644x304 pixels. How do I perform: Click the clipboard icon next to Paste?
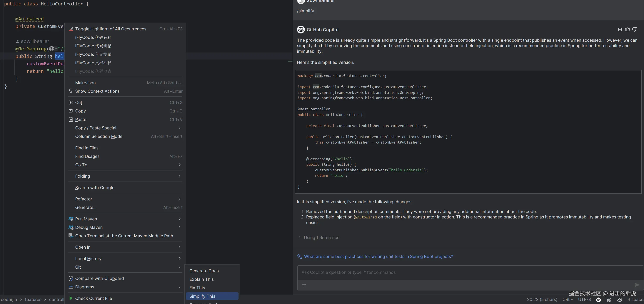coord(71,119)
